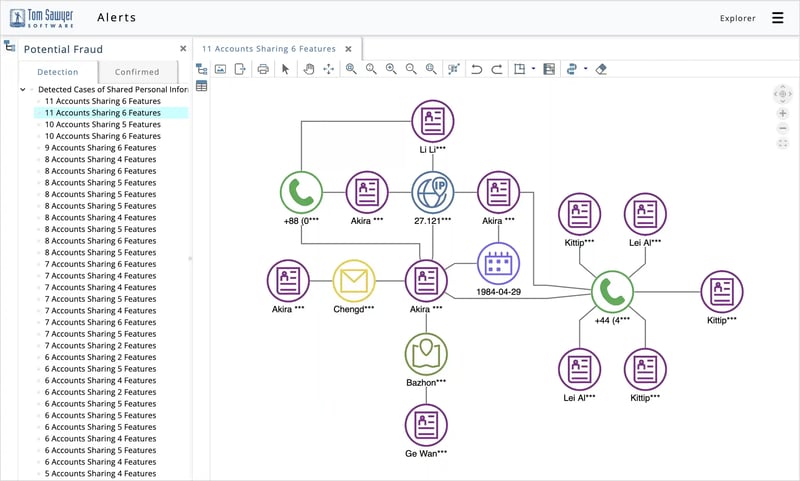Open the hamburger menu
Screen dimensions: 800x481
pos(778,18)
